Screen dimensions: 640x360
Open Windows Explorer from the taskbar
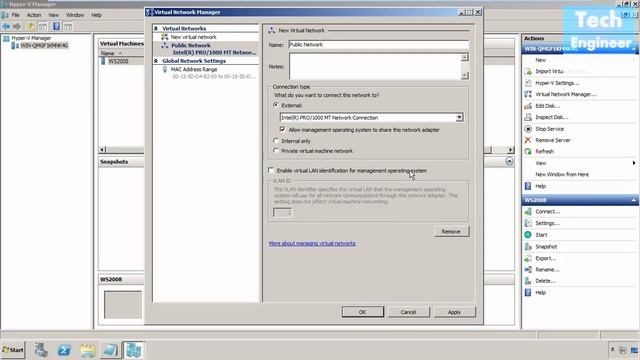point(87,350)
